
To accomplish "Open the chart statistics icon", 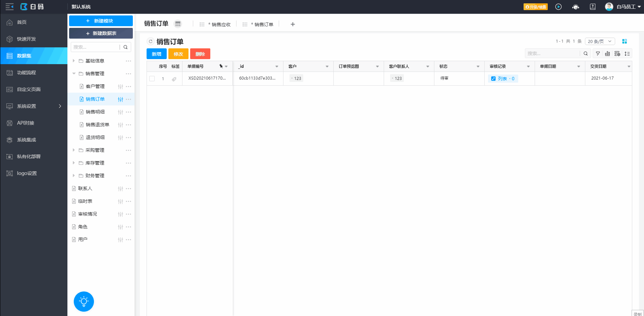I will [607, 53].
